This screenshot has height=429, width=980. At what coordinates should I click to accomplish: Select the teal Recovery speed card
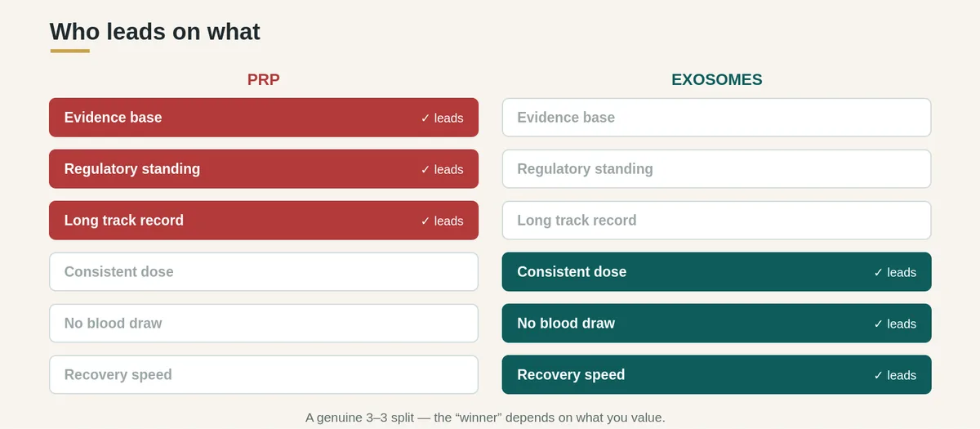(717, 375)
